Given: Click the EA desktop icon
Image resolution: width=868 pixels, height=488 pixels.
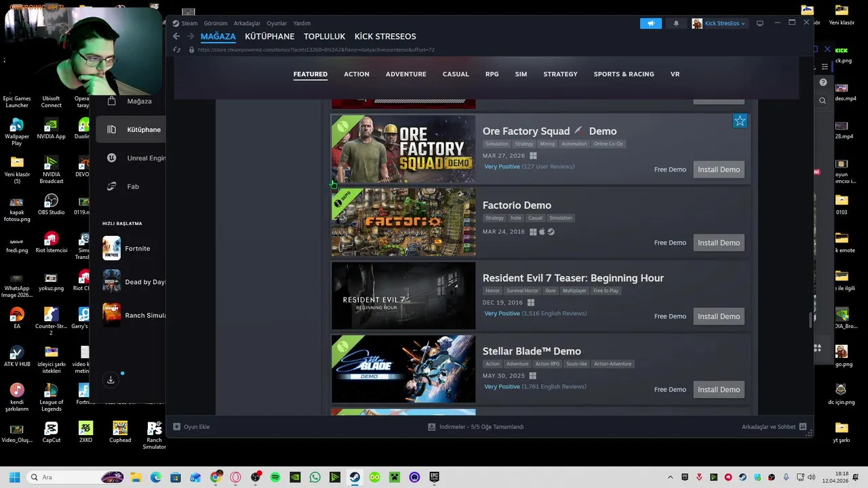Looking at the screenshot, I should (x=17, y=314).
